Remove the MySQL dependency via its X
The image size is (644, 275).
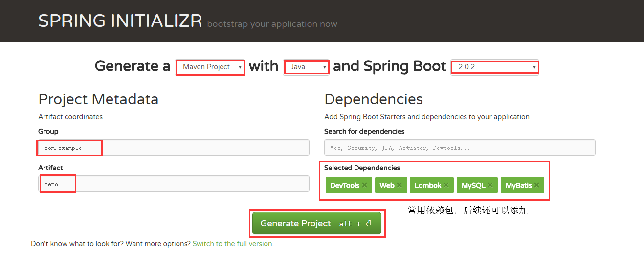click(490, 186)
